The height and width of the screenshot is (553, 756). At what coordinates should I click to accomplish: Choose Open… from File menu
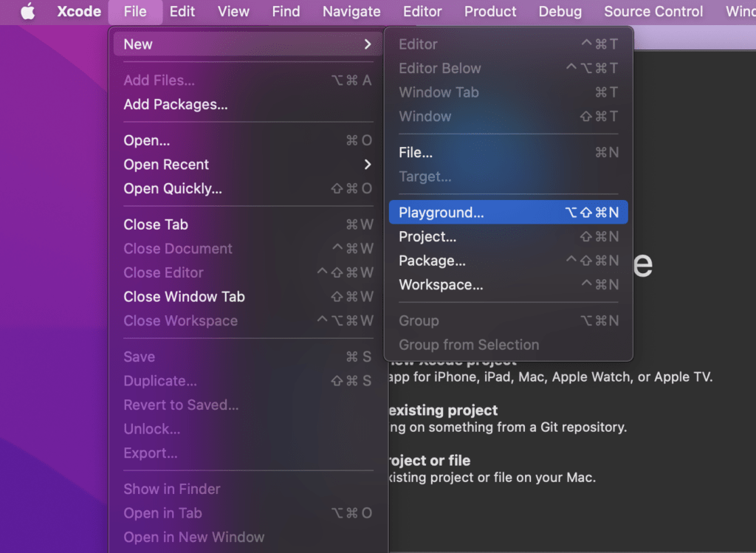(x=248, y=140)
